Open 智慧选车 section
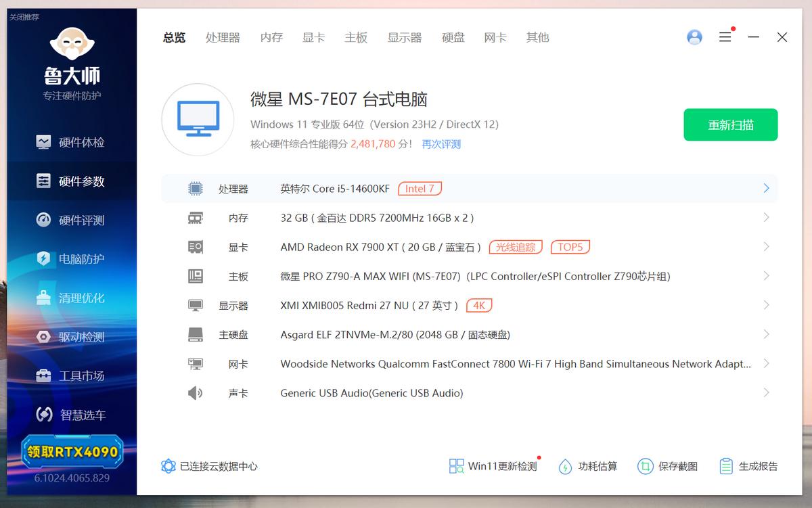This screenshot has height=508, width=812. click(x=71, y=415)
